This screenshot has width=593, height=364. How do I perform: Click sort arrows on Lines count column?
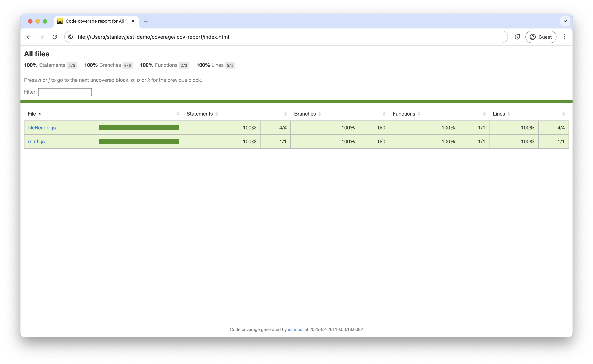(x=564, y=114)
